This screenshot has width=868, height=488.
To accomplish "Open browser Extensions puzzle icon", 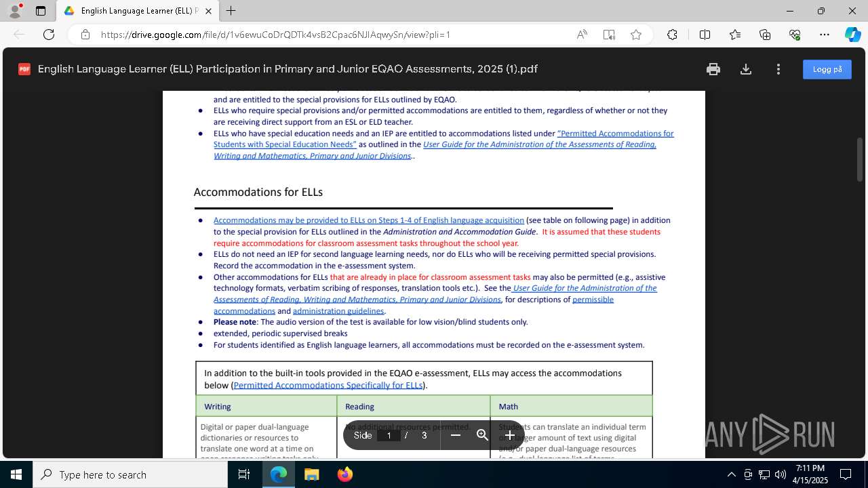I will point(672,35).
